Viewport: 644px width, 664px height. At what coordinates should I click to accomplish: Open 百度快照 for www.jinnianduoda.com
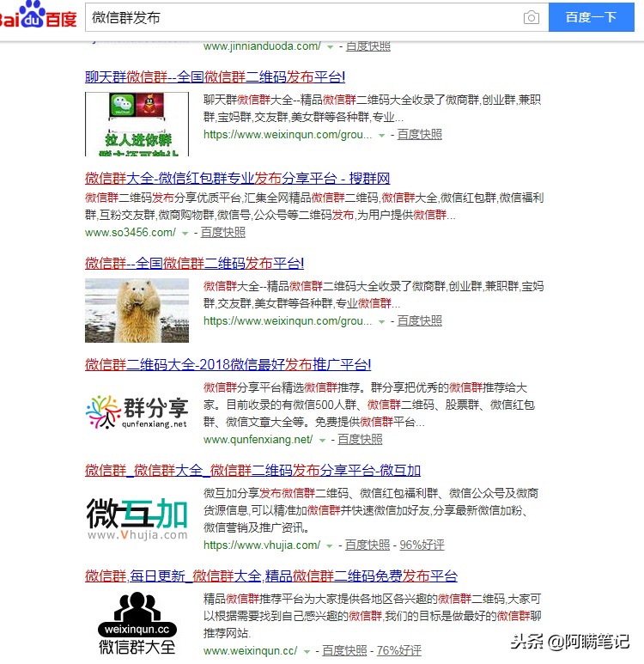368,46
